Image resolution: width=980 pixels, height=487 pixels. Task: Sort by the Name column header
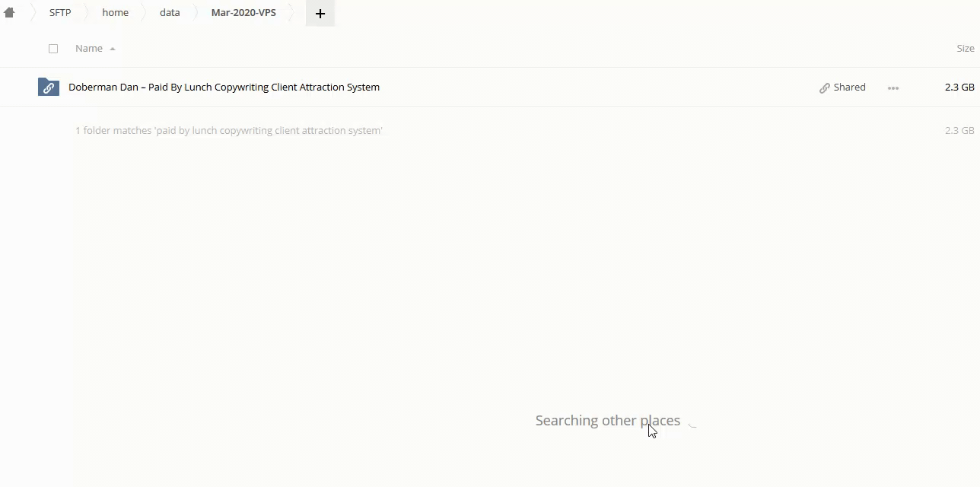[x=89, y=49]
